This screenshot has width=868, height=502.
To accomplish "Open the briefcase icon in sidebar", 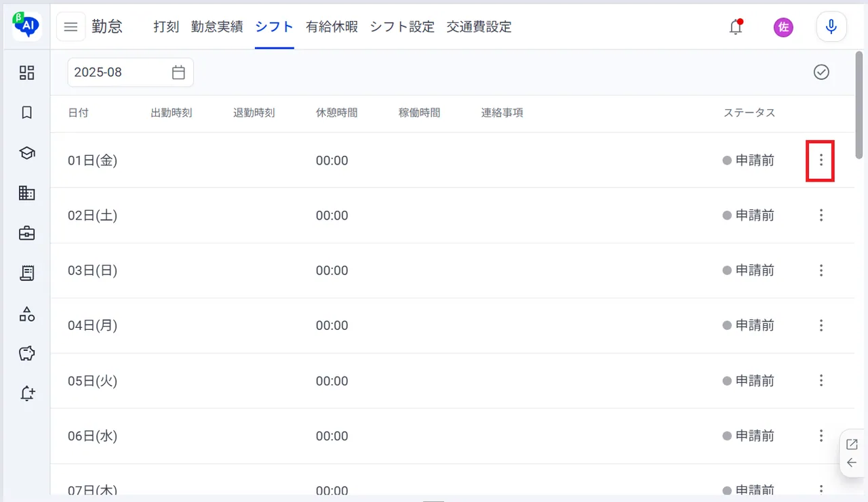I will click(x=26, y=234).
